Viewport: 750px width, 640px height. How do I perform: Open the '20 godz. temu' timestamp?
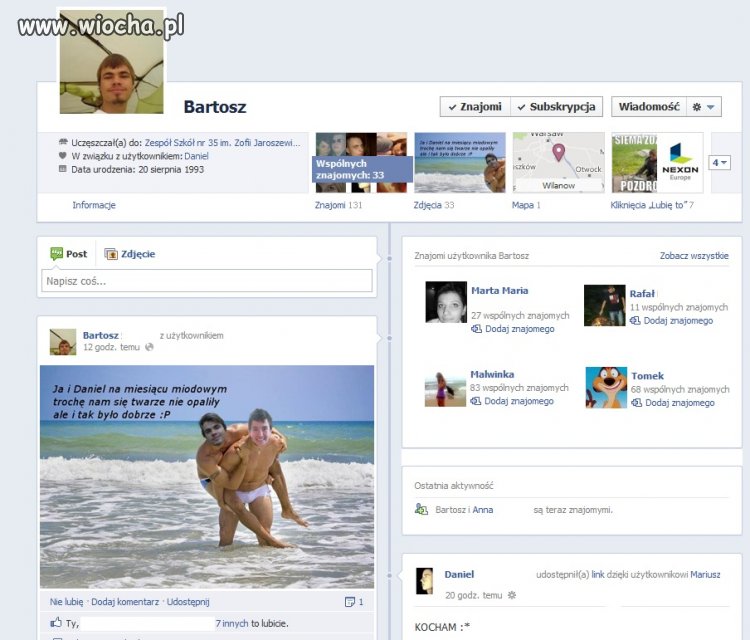[474, 596]
